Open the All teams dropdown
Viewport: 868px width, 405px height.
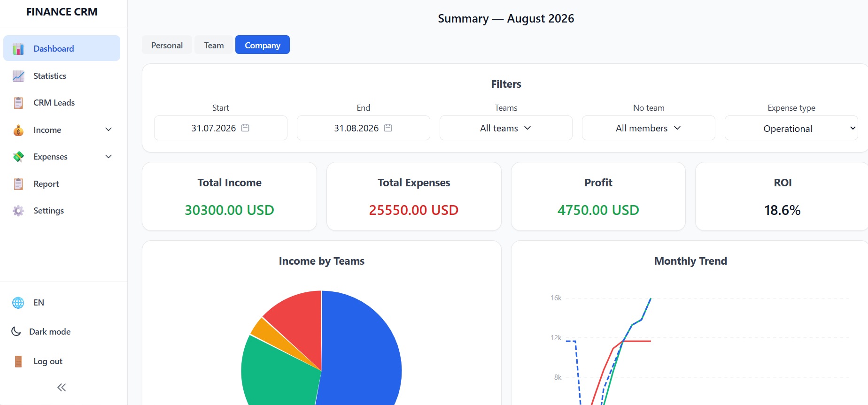pos(506,128)
